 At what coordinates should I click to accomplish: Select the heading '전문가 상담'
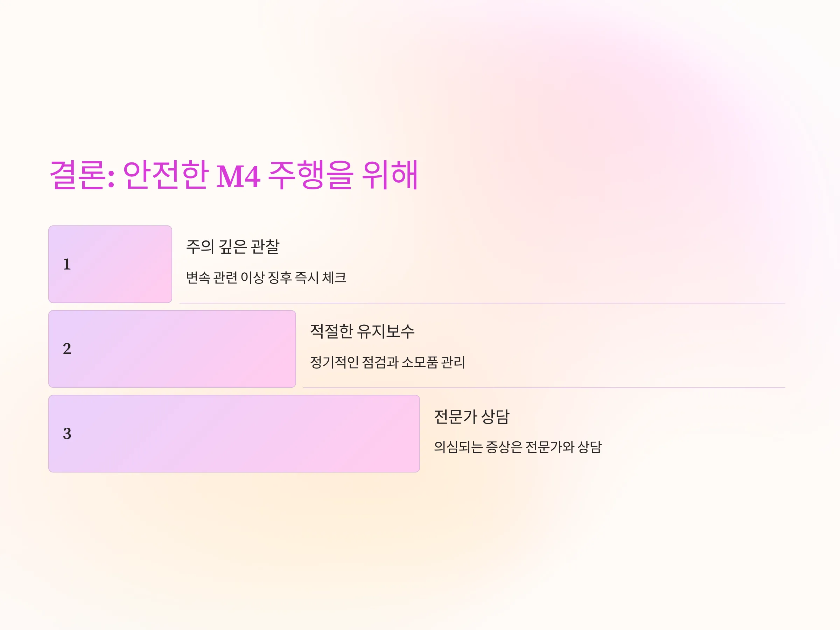click(x=472, y=416)
